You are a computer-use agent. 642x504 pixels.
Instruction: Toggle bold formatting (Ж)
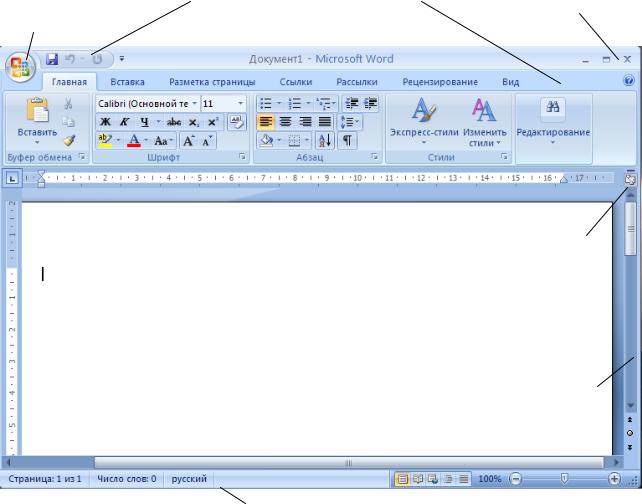point(105,122)
